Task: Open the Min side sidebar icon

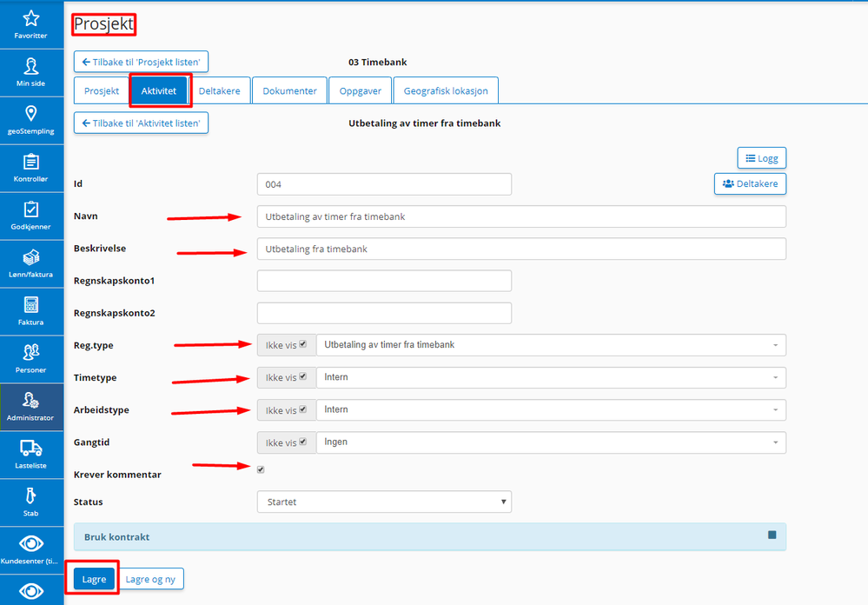Action: pyautogui.click(x=31, y=66)
